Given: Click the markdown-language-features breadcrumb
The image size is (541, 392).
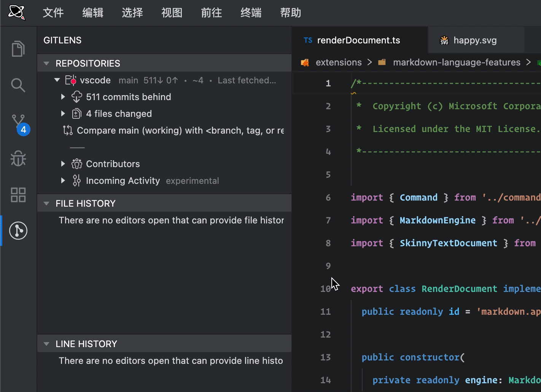Looking at the screenshot, I should 457,62.
